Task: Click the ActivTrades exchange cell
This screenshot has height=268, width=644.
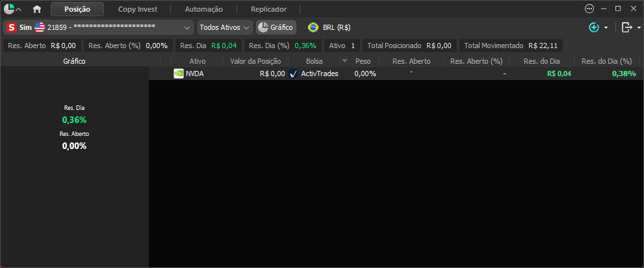Action: click(320, 74)
